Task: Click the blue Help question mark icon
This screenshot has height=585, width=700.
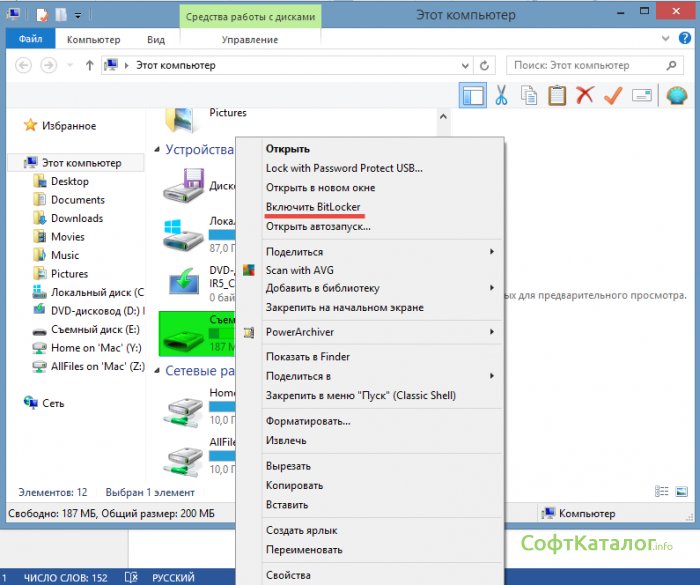Action: [x=685, y=40]
